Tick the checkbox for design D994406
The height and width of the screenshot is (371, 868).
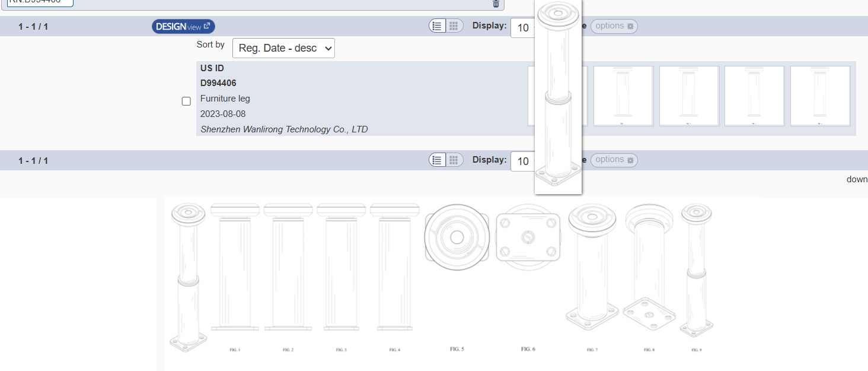(186, 101)
